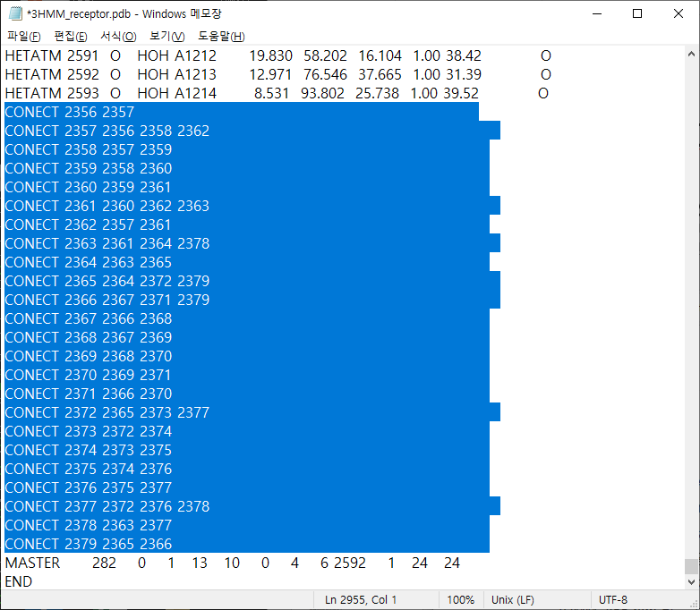Image resolution: width=700 pixels, height=610 pixels.
Task: Click line CONECT 2377 2372 2376 2378
Action: pos(107,506)
